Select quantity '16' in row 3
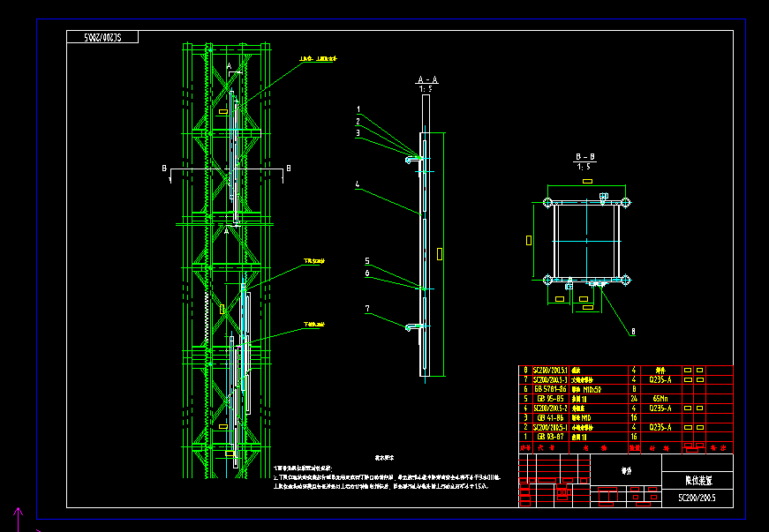 [634, 418]
